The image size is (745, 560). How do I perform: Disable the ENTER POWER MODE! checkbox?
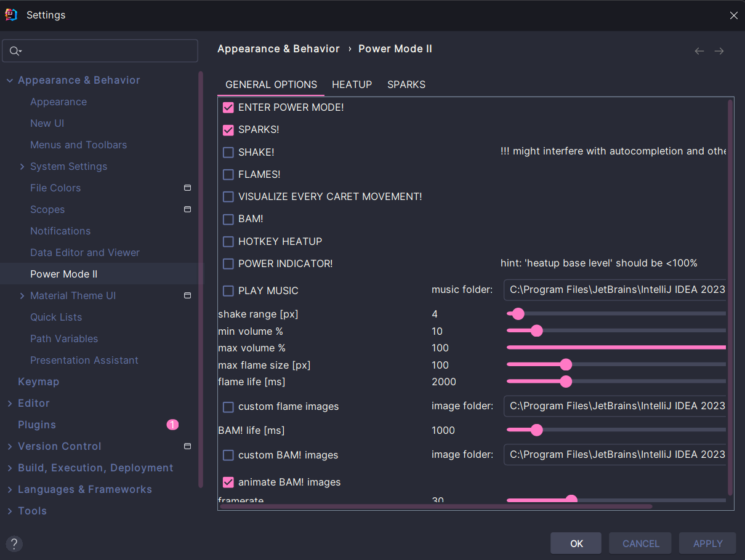pos(228,108)
